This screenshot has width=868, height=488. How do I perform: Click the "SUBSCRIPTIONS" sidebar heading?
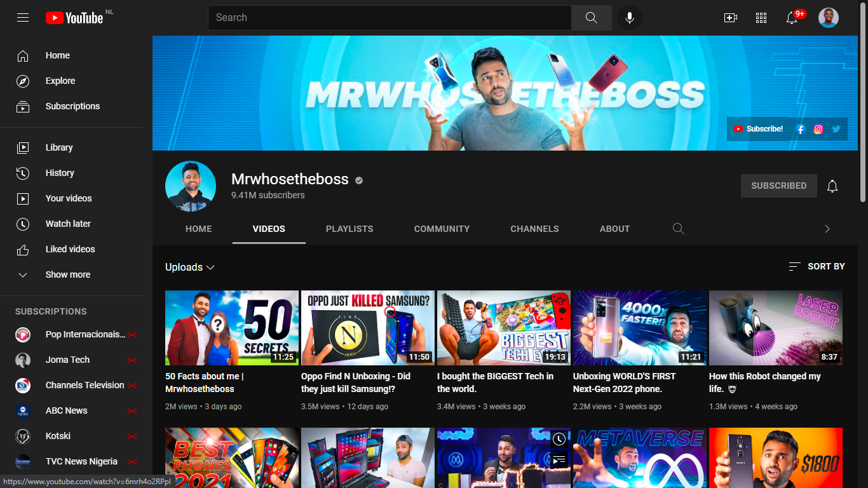51,311
